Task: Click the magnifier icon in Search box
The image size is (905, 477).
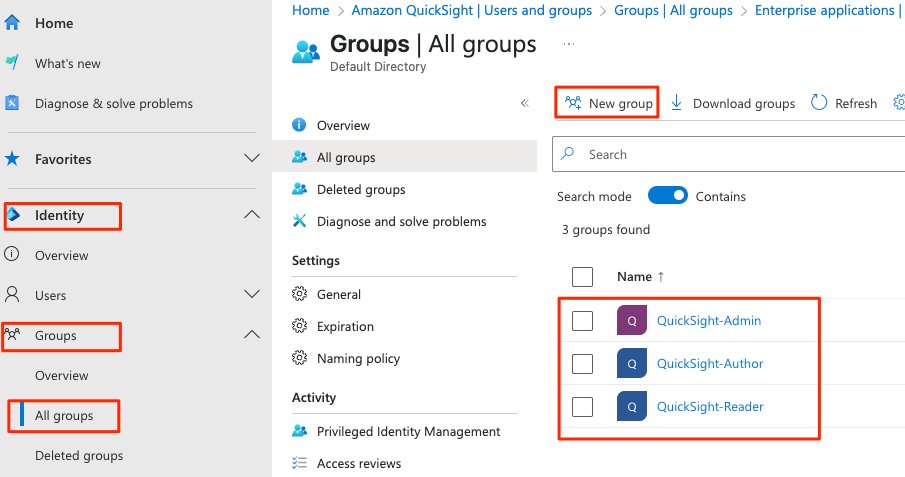Action: pyautogui.click(x=568, y=154)
